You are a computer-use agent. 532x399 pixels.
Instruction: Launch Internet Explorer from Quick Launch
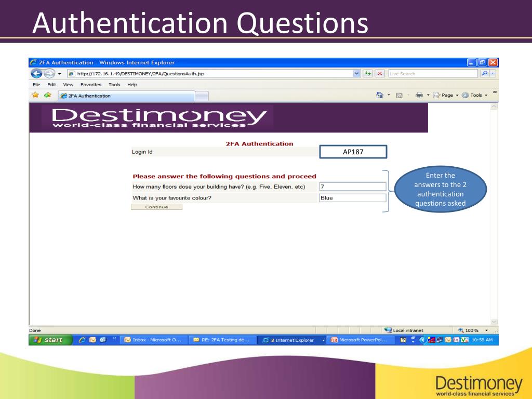(x=82, y=340)
